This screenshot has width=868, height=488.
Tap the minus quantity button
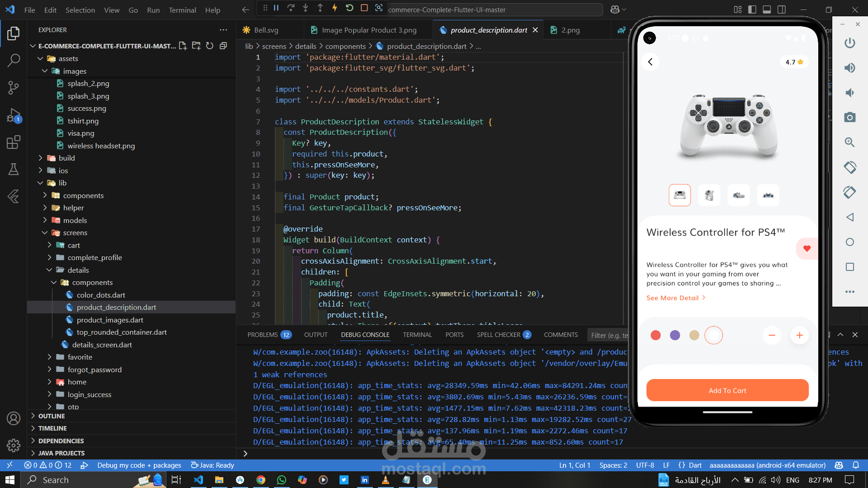[x=772, y=335]
